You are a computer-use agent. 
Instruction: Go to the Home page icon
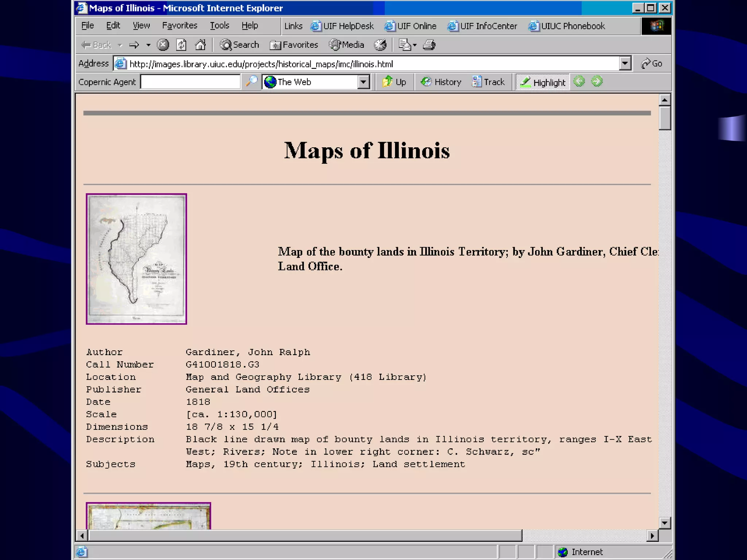(200, 45)
